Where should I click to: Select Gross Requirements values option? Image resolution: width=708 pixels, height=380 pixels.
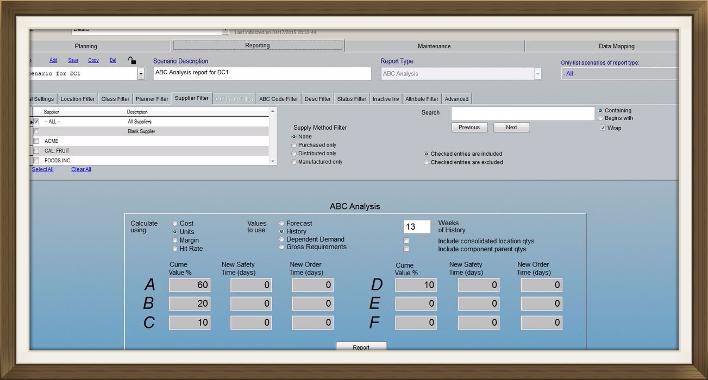pos(282,247)
